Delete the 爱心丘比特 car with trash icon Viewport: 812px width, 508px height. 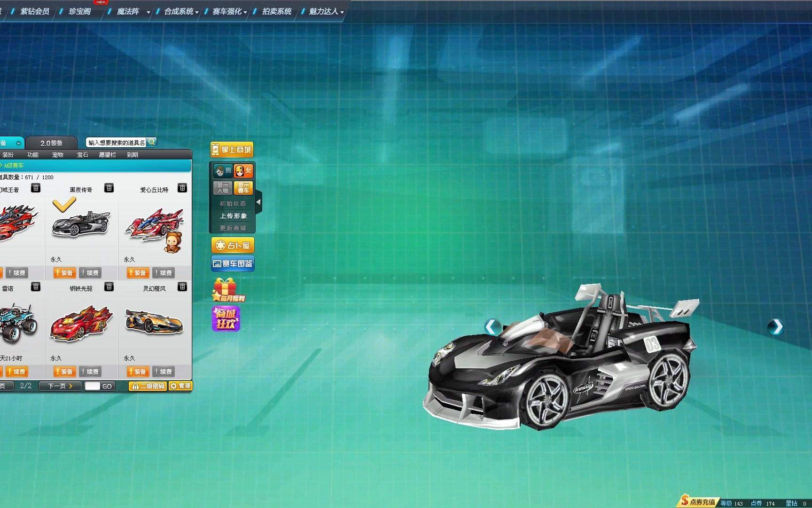click(182, 188)
